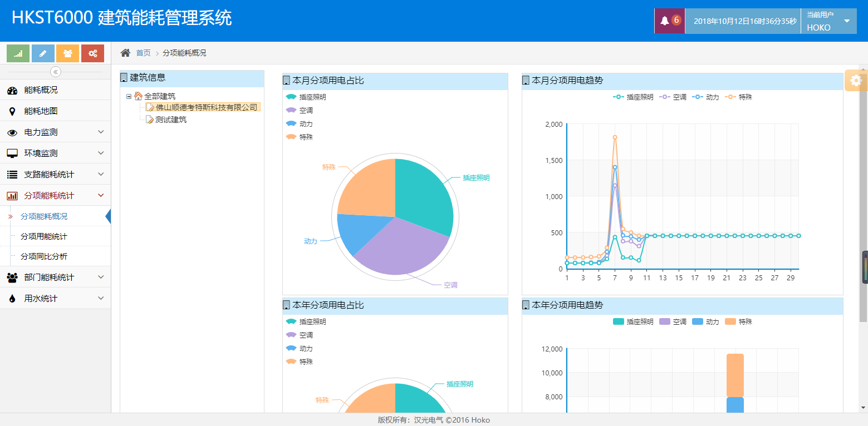The width and height of the screenshot is (868, 426).
Task: Open the green statistics chart icon
Action: (x=17, y=53)
